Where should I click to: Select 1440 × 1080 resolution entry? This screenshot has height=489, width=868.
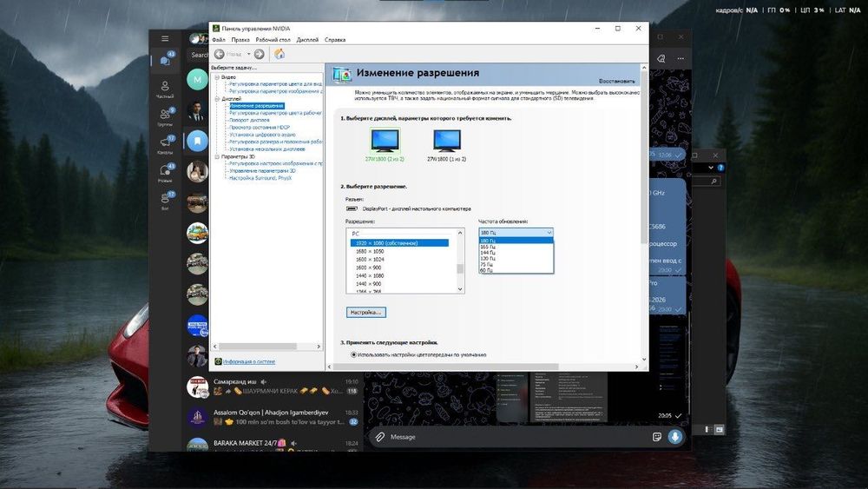pyautogui.click(x=370, y=275)
